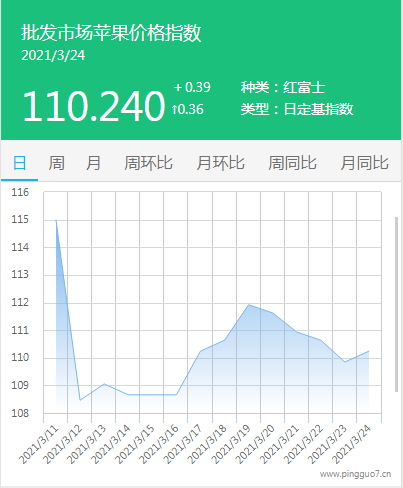Switch to the 月环比 tab

(220, 163)
